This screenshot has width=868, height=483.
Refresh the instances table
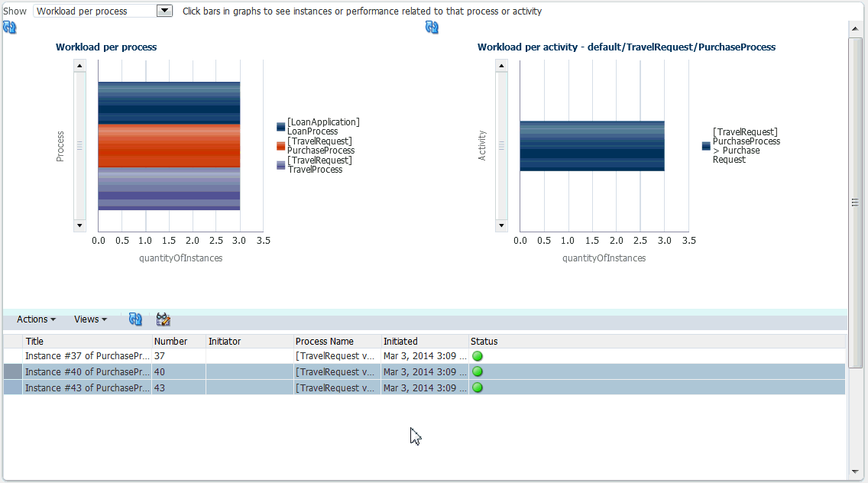[x=135, y=319]
